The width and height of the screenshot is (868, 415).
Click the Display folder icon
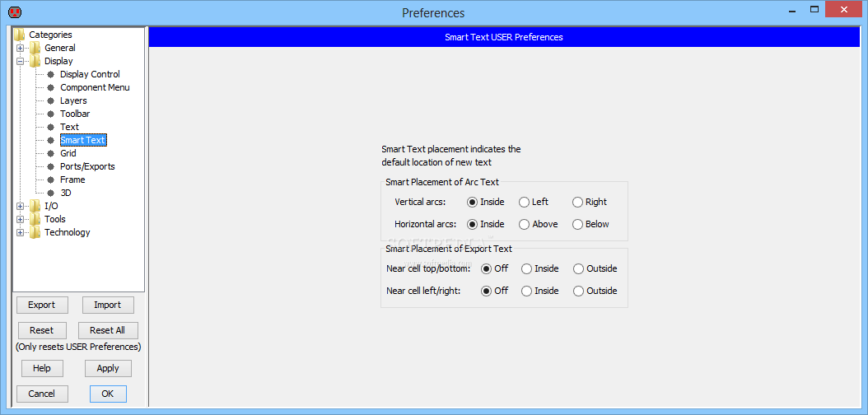click(35, 61)
